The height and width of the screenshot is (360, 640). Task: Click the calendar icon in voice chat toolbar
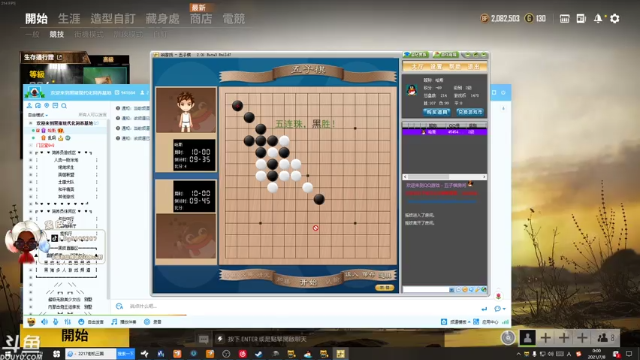(55, 106)
